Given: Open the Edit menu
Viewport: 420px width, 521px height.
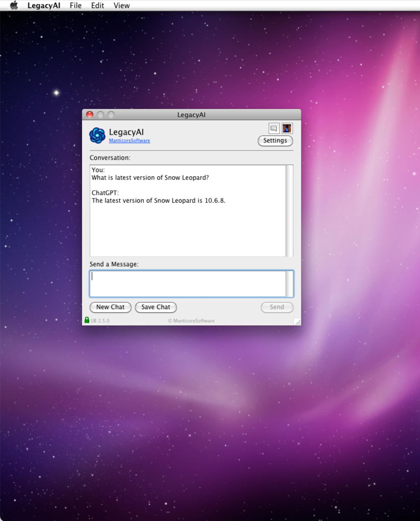Looking at the screenshot, I should pos(97,5).
